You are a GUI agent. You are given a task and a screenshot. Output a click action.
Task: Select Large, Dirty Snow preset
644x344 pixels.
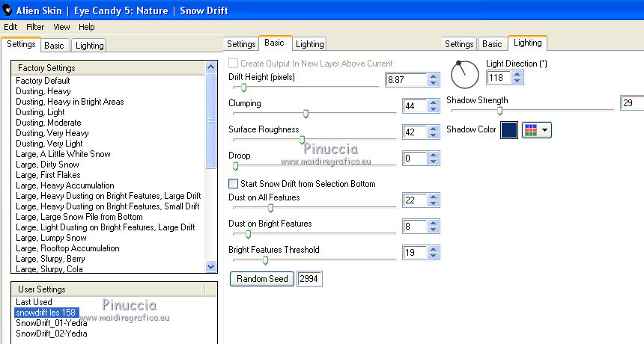point(47,165)
